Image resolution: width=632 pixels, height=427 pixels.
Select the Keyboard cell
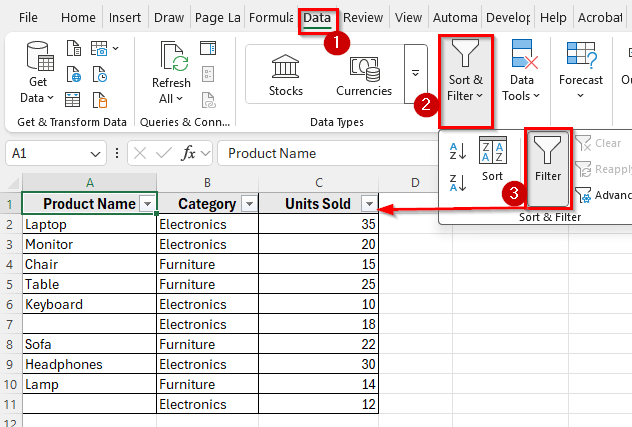89,304
